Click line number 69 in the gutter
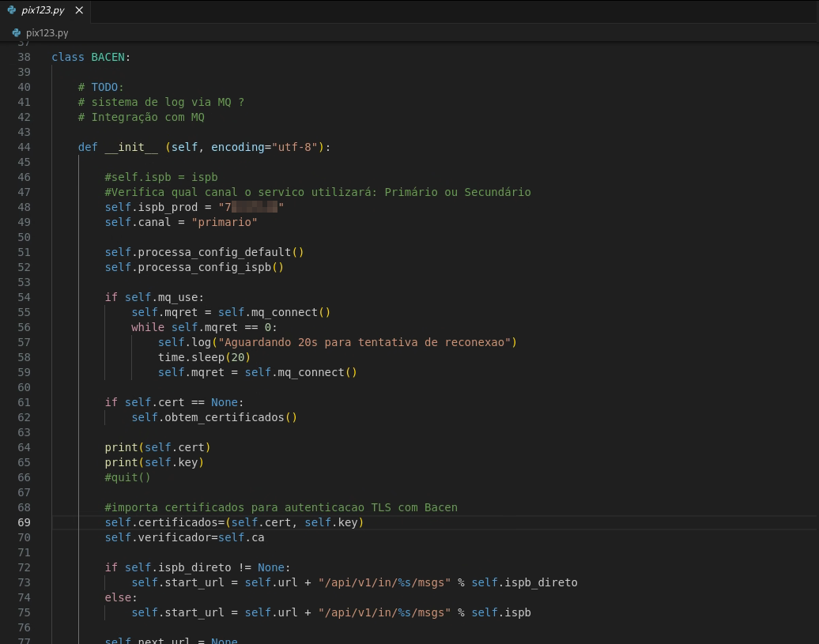 tap(24, 522)
